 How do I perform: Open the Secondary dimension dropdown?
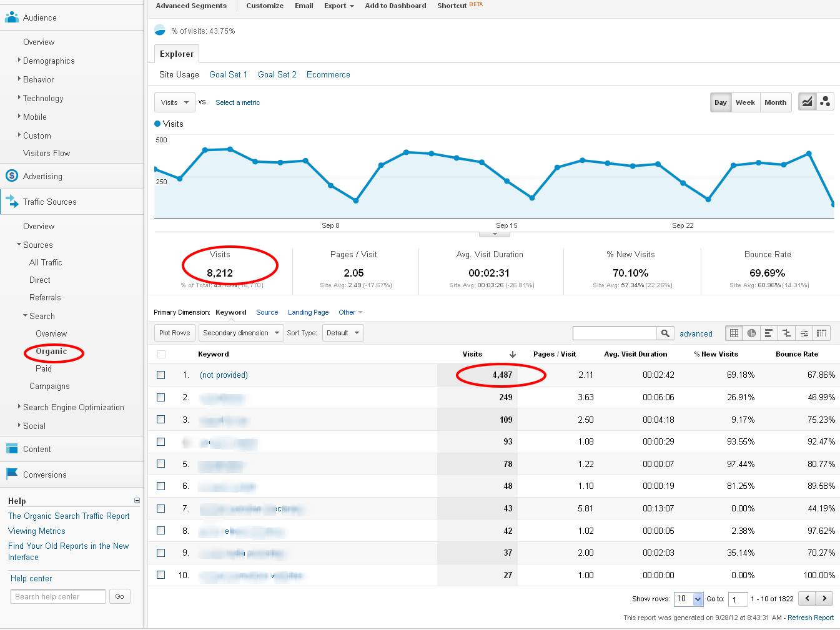(x=241, y=333)
